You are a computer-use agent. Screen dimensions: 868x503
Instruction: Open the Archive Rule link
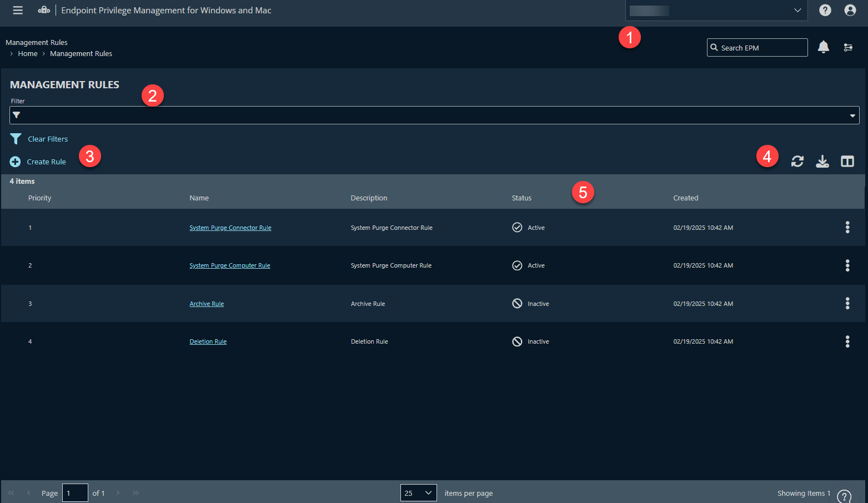click(207, 304)
